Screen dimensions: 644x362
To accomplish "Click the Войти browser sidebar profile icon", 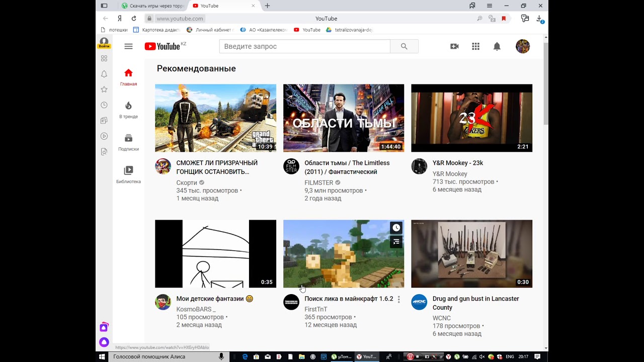I will click(x=104, y=43).
